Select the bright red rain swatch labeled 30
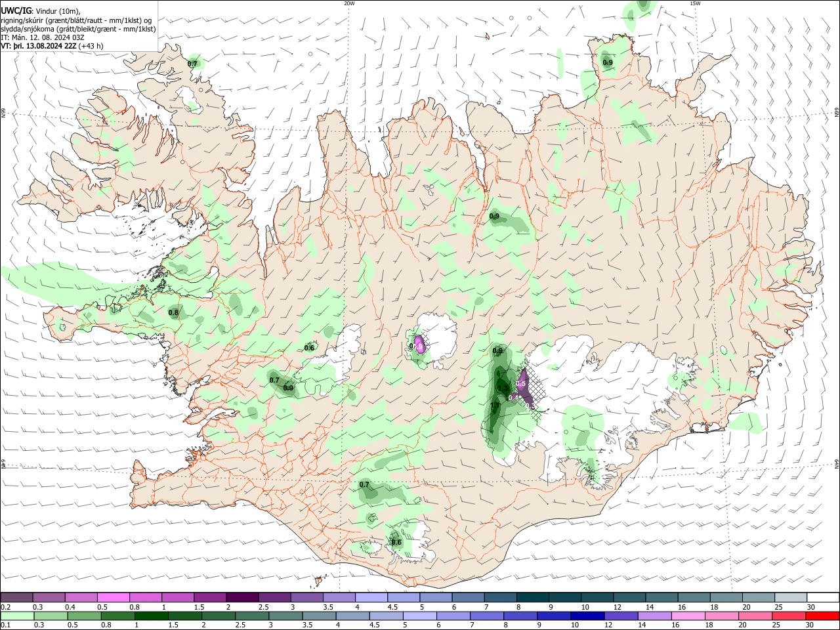This screenshot has height=630, width=840. coord(823,616)
